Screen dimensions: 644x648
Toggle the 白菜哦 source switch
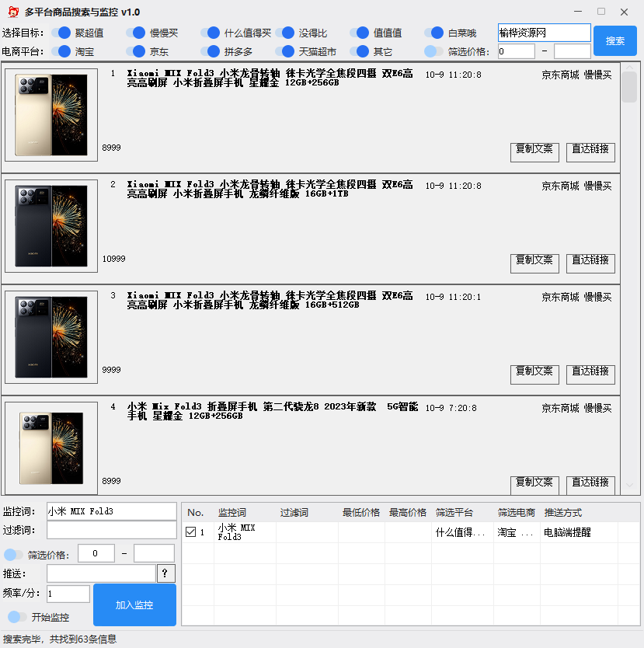(434, 33)
